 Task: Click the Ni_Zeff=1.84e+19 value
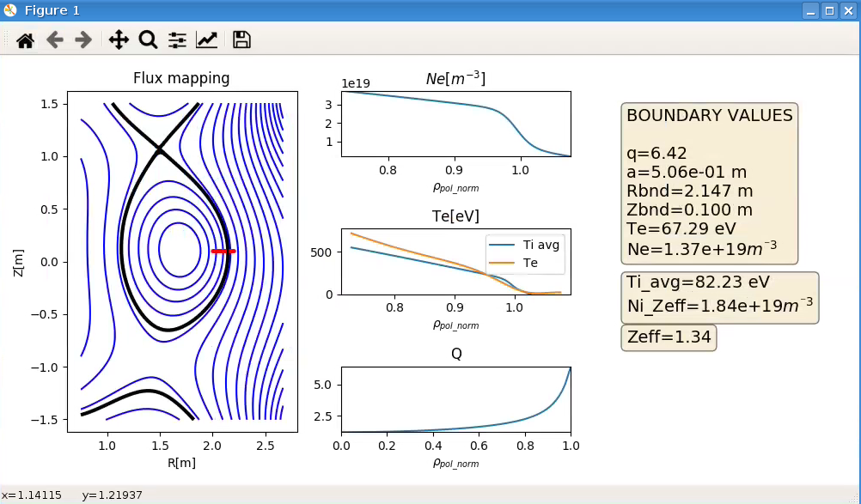pyautogui.click(x=720, y=305)
